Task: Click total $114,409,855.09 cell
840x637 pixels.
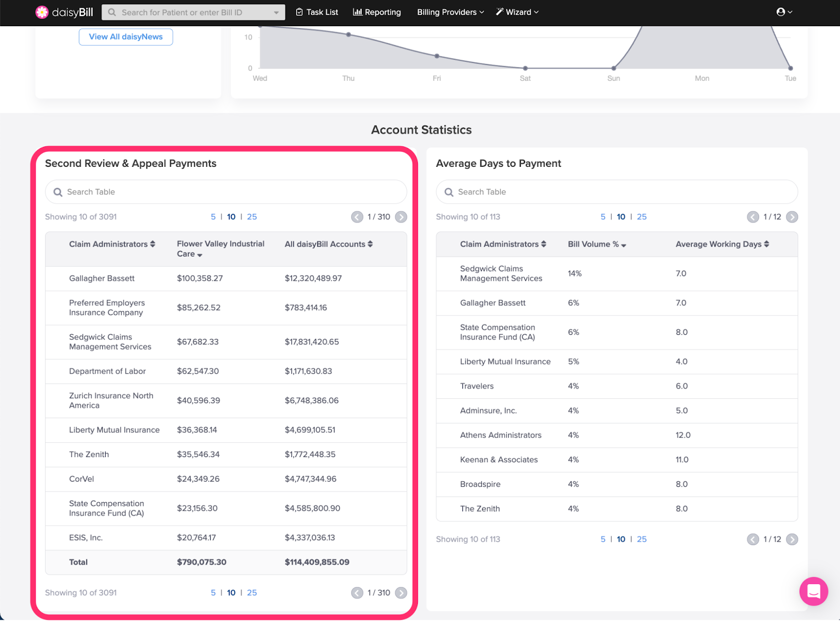Action: 317,562
